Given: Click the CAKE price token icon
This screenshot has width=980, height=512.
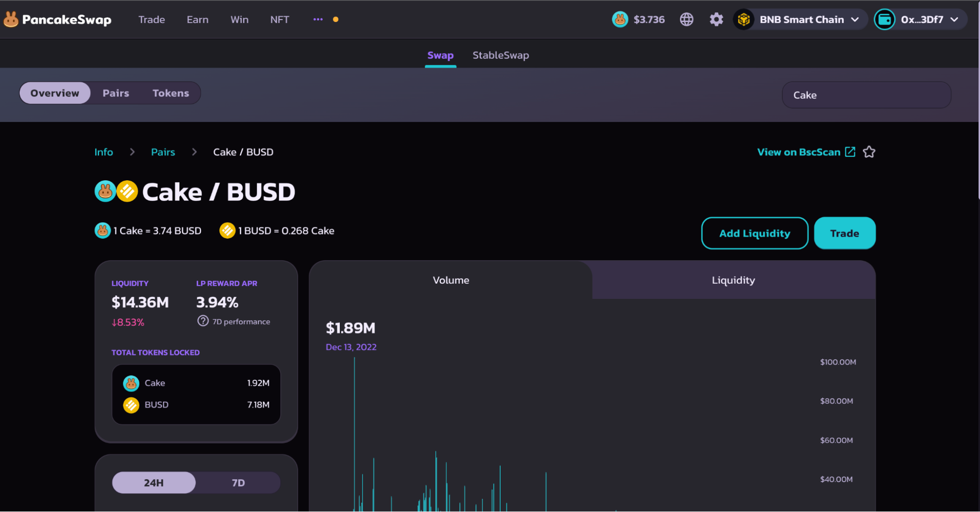Looking at the screenshot, I should pos(620,20).
